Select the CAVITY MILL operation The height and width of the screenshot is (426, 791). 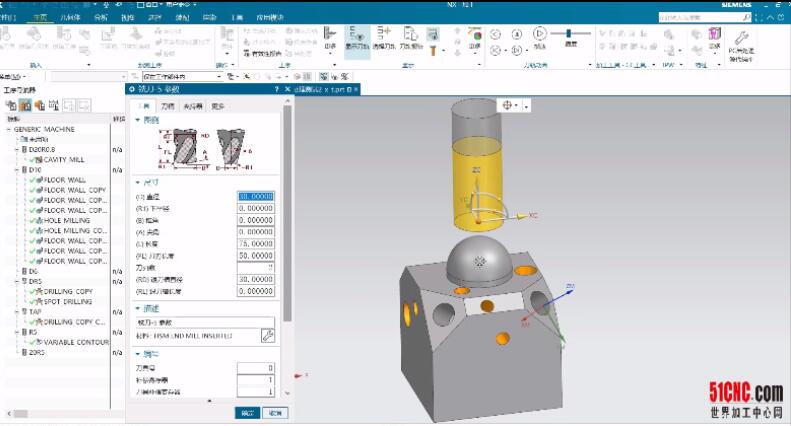pyautogui.click(x=62, y=159)
